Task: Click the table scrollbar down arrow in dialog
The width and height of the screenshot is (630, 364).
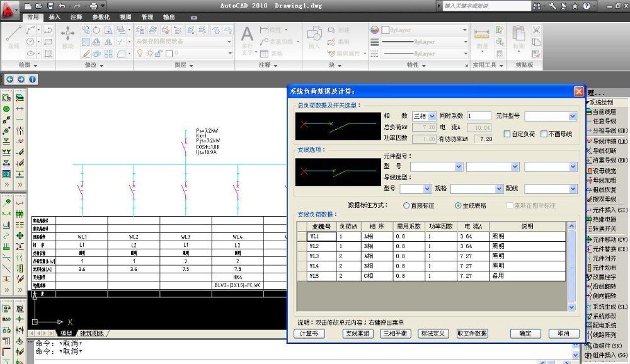Action: coord(572,307)
